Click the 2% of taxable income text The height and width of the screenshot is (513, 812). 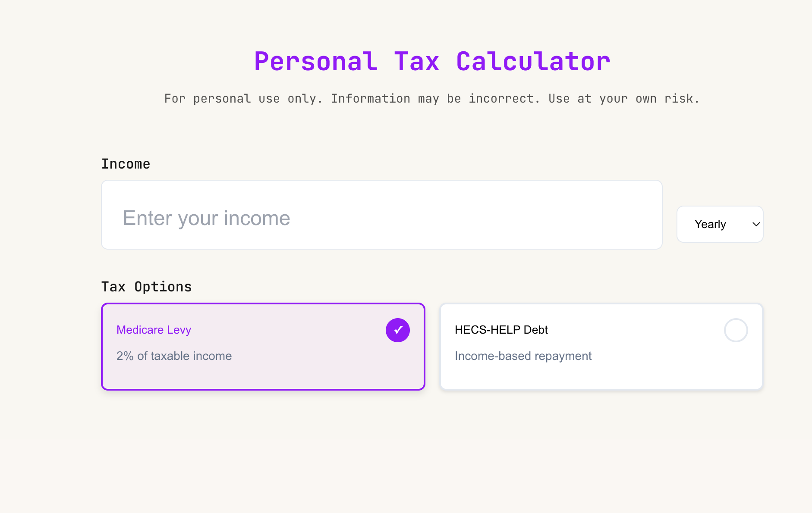(174, 356)
